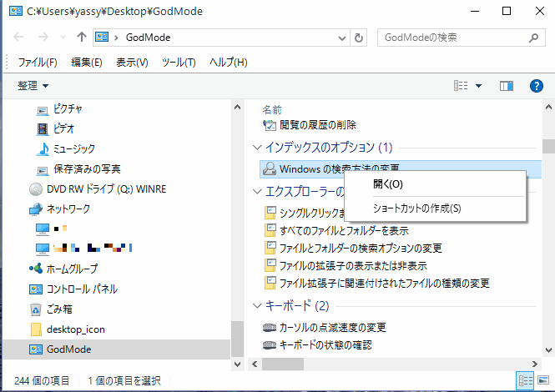This screenshot has width=555, height=392.
Task: Click the change view icon
Action: pos(461,86)
